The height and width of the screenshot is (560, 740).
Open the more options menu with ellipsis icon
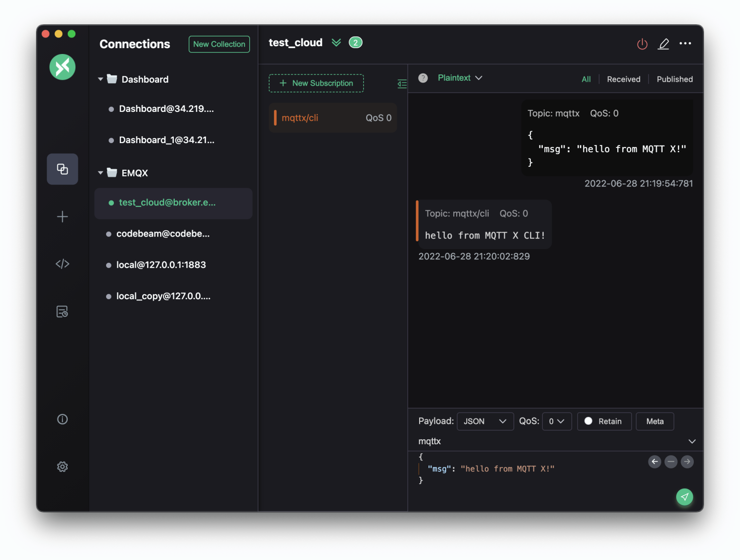(x=685, y=44)
